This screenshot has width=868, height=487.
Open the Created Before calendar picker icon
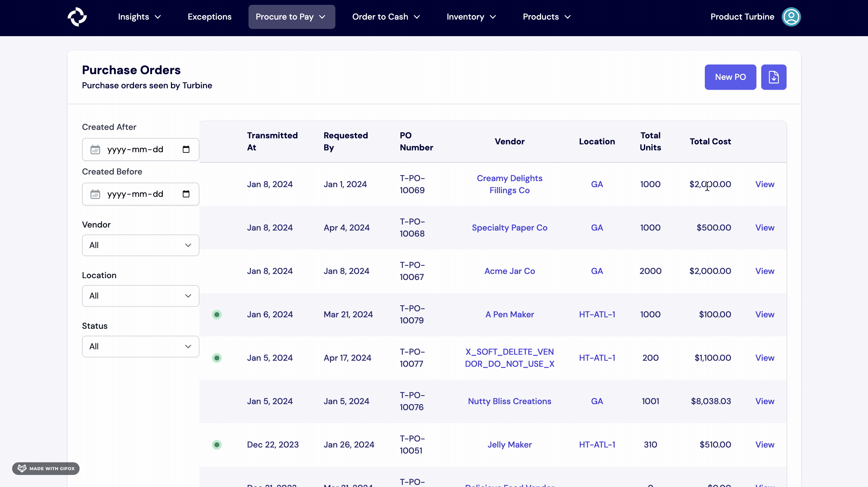(186, 194)
